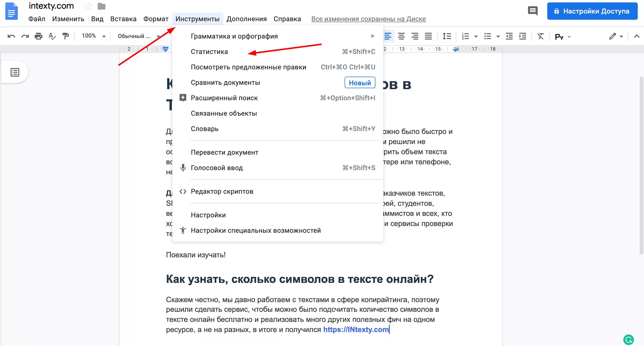The width and height of the screenshot is (644, 346).
Task: Click the vertical page scrollbar
Action: 641,165
